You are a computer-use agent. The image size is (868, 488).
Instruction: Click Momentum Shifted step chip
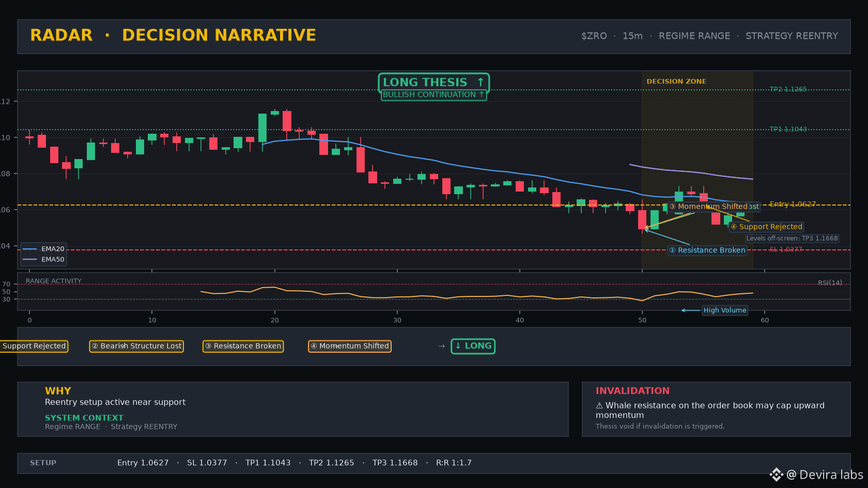click(350, 346)
